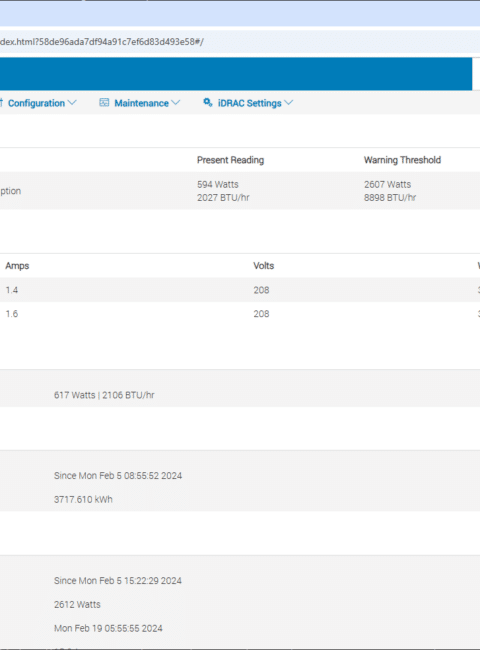Click the Maintenance panel icon

point(104,102)
